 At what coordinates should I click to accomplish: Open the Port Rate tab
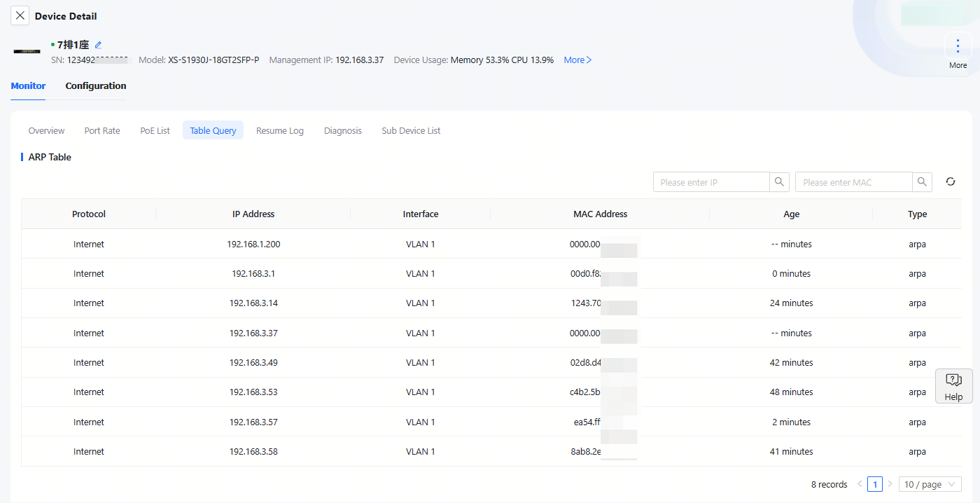(102, 131)
